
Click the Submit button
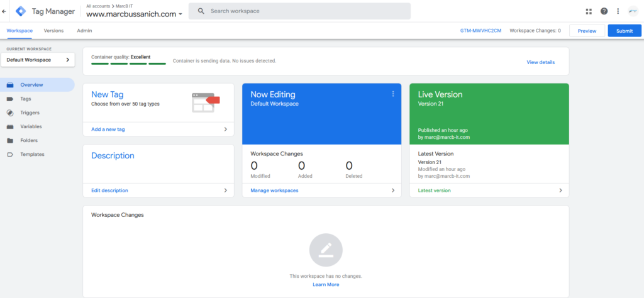point(624,30)
